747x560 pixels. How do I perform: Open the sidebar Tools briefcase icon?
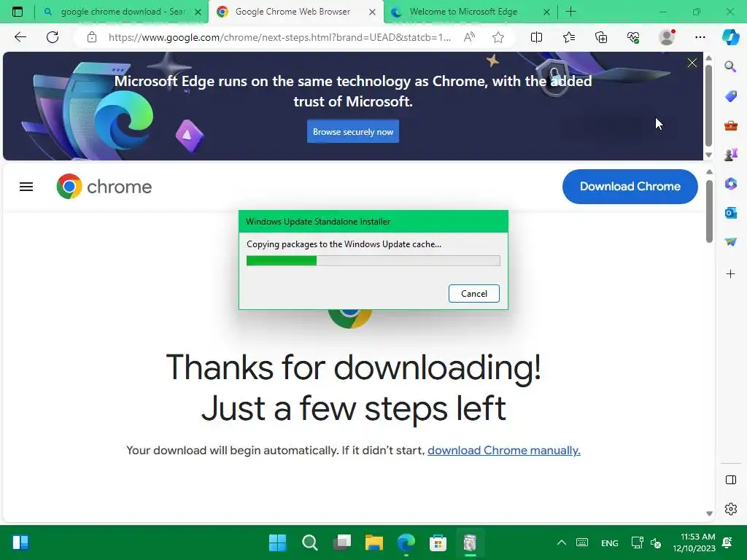[730, 125]
